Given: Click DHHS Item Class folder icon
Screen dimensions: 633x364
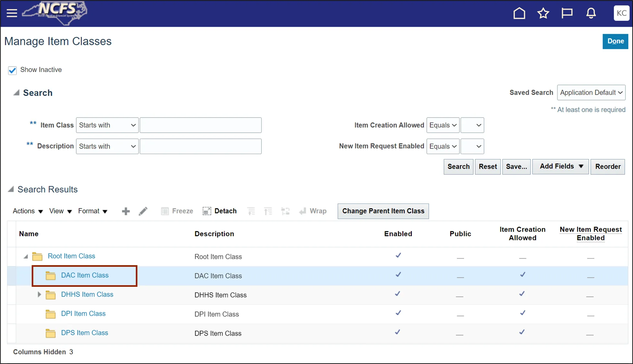Looking at the screenshot, I should [x=50, y=295].
